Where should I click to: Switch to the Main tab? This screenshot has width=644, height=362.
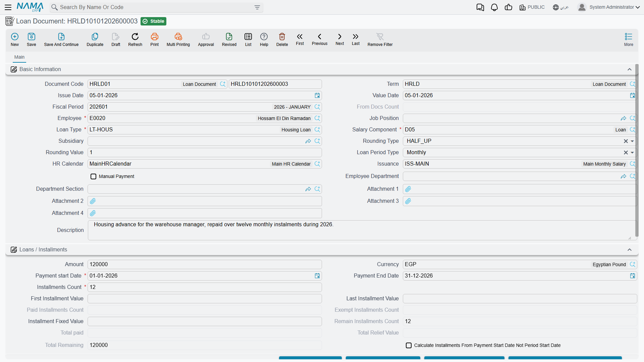[19, 57]
